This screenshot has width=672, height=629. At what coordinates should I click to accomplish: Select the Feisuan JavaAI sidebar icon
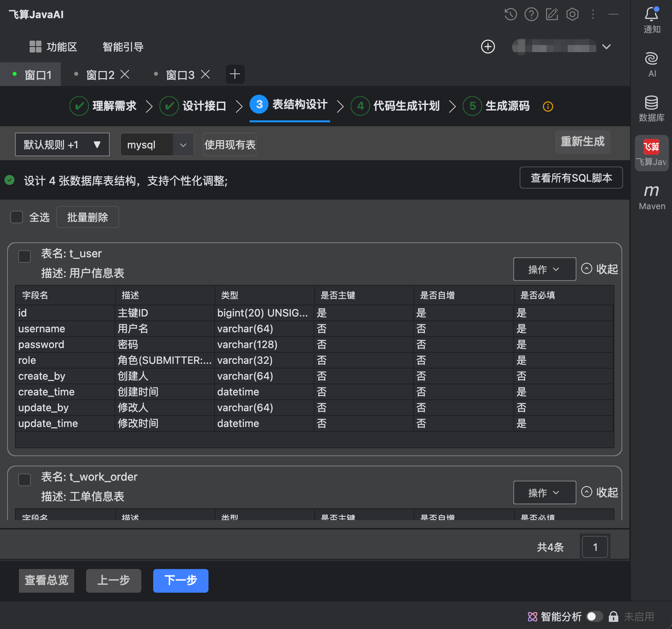tap(652, 153)
